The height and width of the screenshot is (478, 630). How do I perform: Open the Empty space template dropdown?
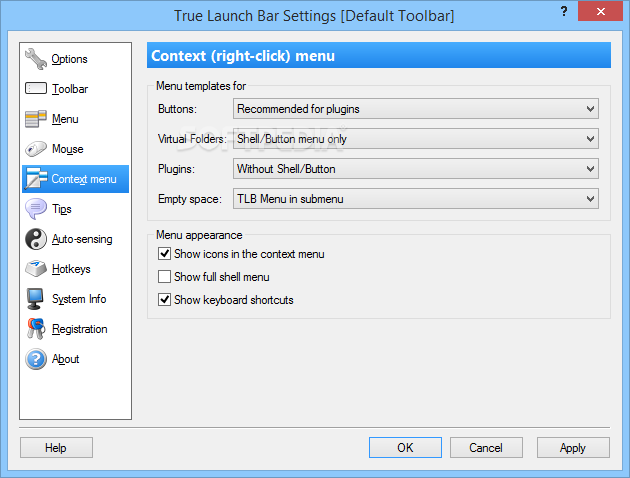point(415,199)
